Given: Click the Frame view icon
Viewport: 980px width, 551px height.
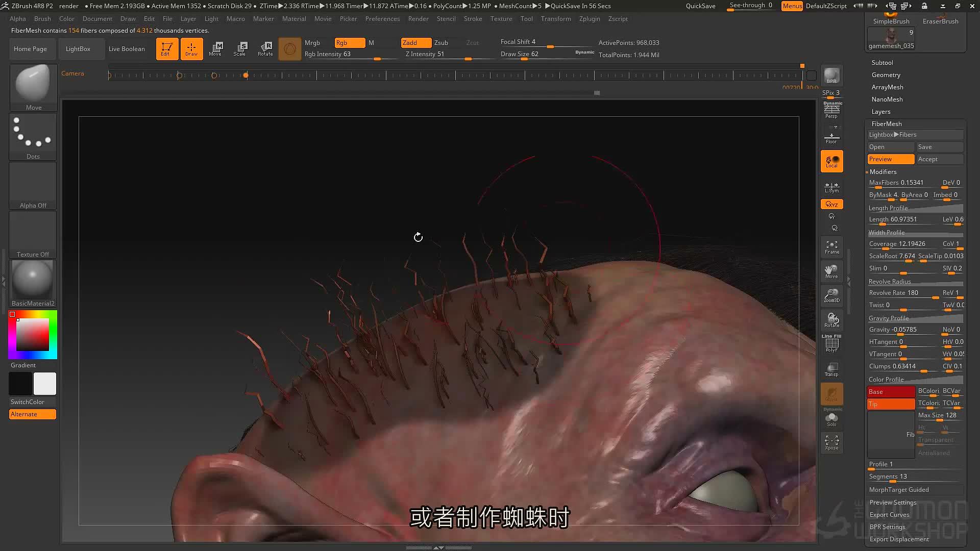Looking at the screenshot, I should pyautogui.click(x=831, y=247).
